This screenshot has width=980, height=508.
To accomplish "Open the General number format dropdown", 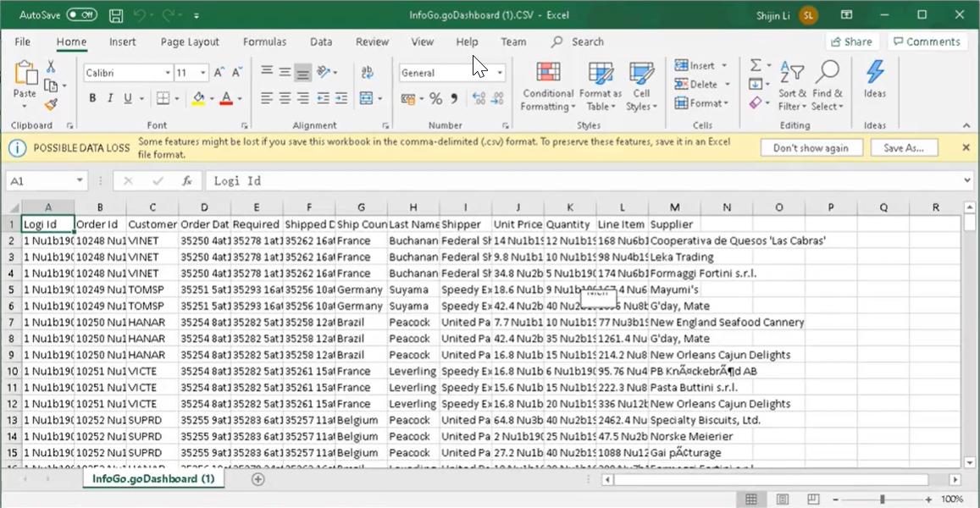I will 500,73.
